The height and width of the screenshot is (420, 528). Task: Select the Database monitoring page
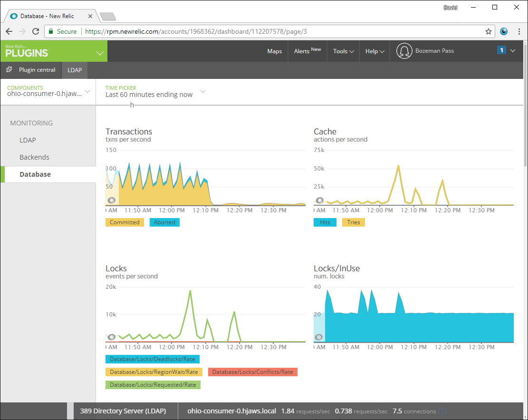(x=48, y=174)
